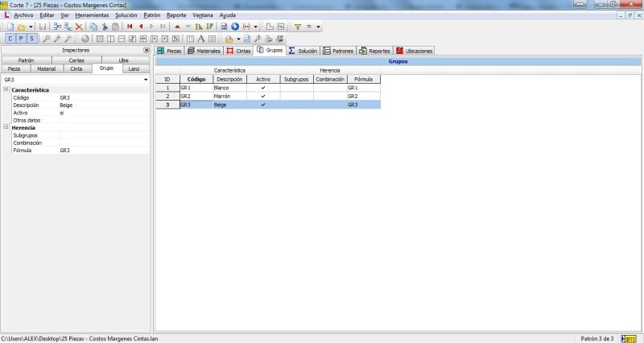Screen dimensions: 644x343
Task: Go to first record red arrow
Action: tap(130, 27)
